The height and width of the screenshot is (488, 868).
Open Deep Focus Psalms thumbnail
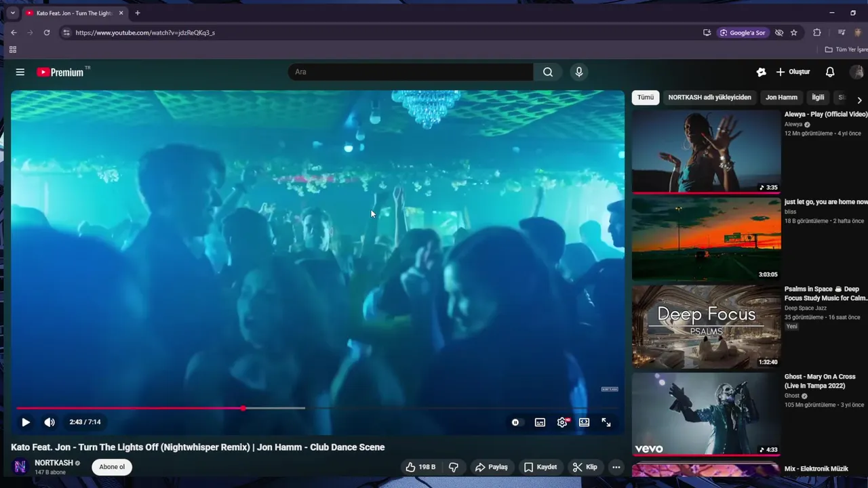(x=706, y=327)
